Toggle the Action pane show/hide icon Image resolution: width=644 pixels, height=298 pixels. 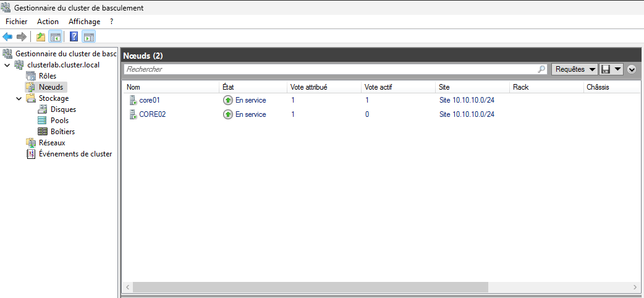coord(88,36)
